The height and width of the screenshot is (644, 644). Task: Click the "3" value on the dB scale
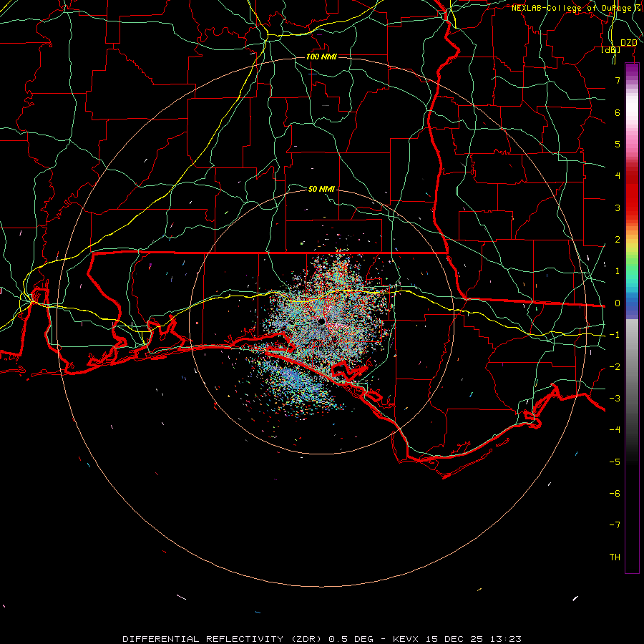(618, 208)
